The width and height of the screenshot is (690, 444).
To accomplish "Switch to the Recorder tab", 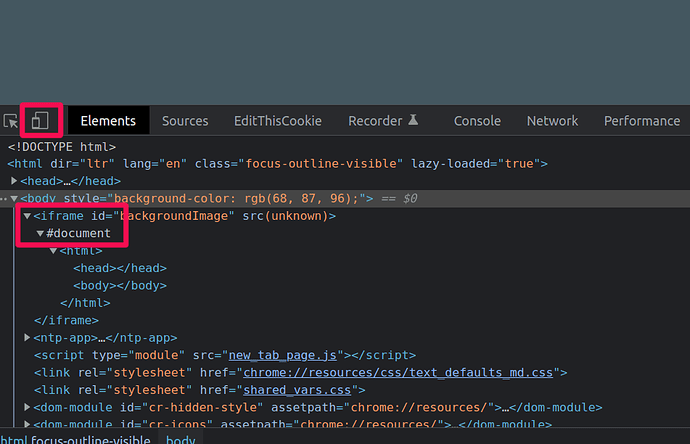I will [x=375, y=121].
